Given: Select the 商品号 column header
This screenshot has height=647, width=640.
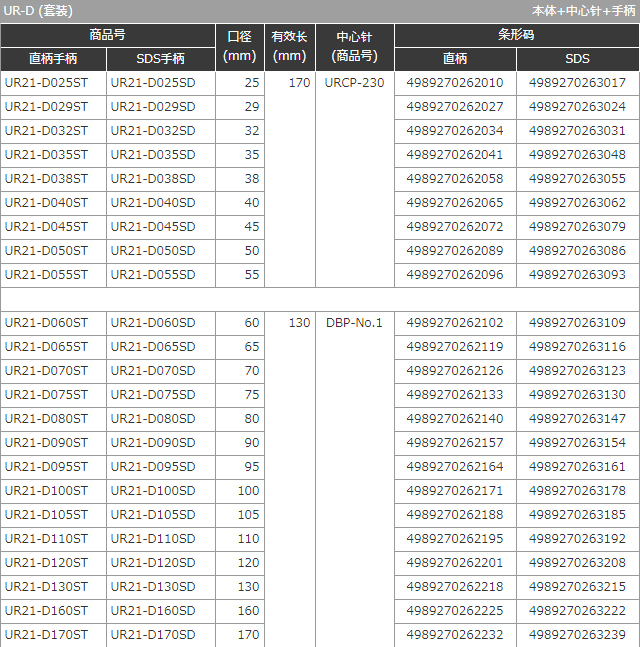Looking at the screenshot, I should pos(107,35).
